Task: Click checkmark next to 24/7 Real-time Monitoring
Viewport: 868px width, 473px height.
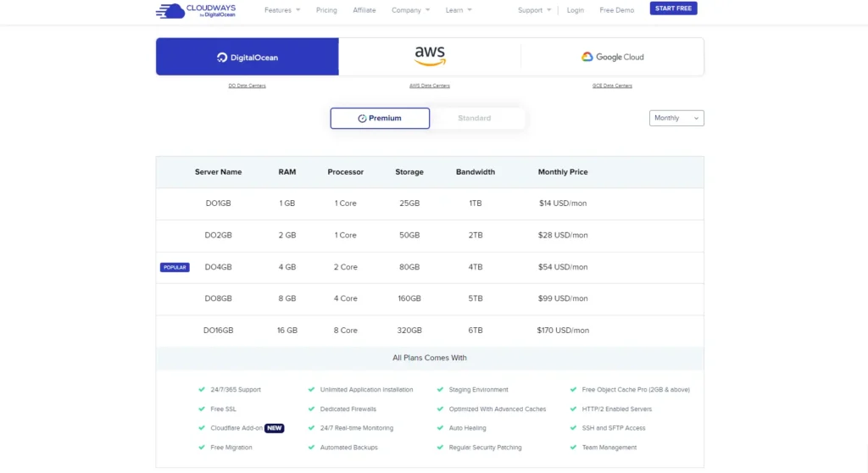Action: pyautogui.click(x=311, y=427)
